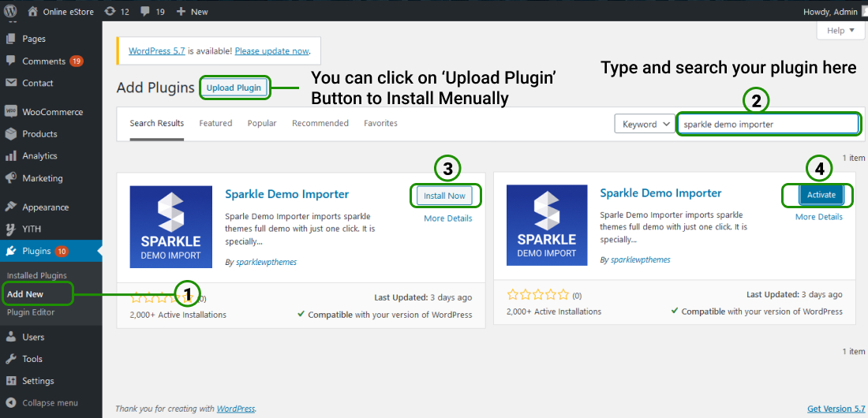868x418 pixels.
Task: Open left card Sparkle Demo Importer title
Action: tap(286, 194)
